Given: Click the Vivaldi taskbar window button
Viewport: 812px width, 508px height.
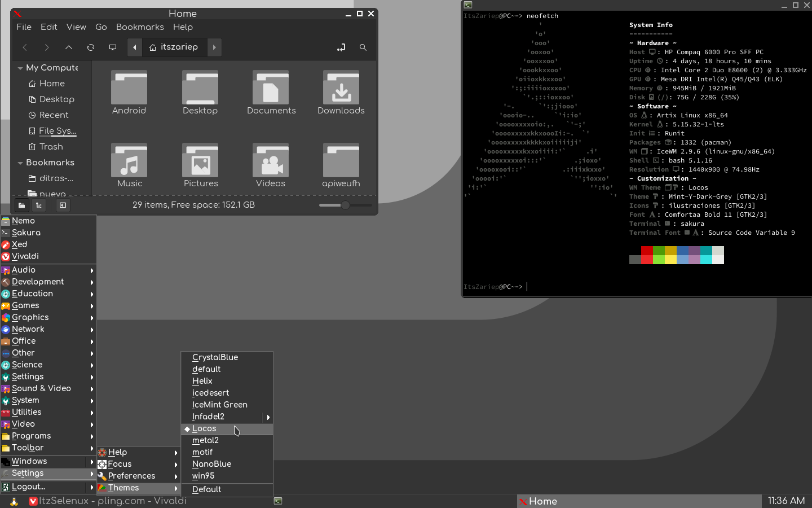Looking at the screenshot, I should (150, 501).
